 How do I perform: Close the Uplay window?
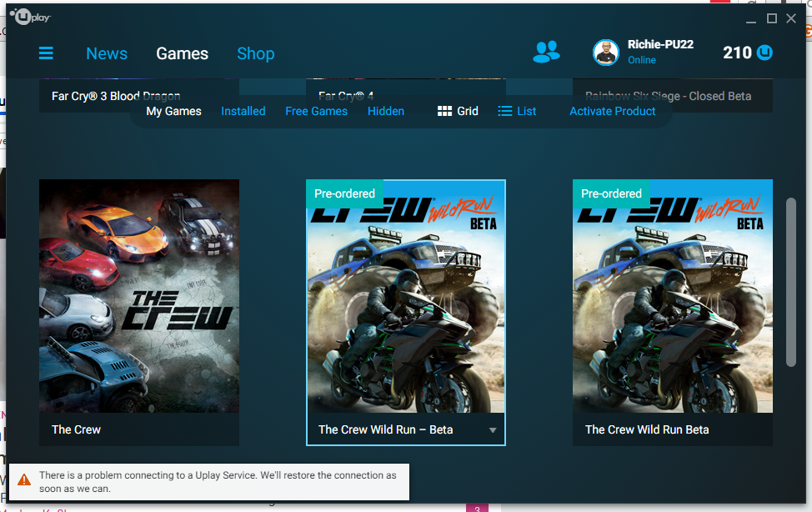pyautogui.click(x=791, y=18)
